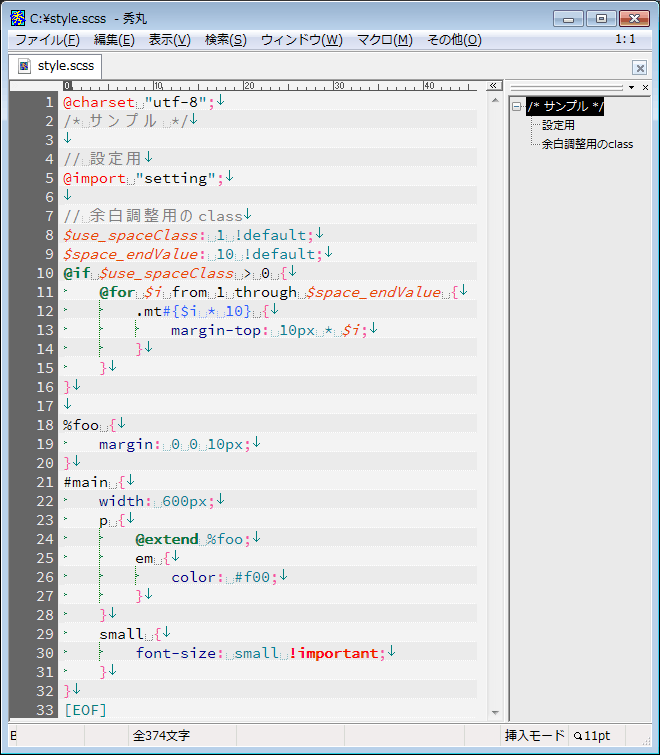The image size is (660, 755).
Task: Open the outline panel dropdown arrow menu
Action: tap(632, 87)
